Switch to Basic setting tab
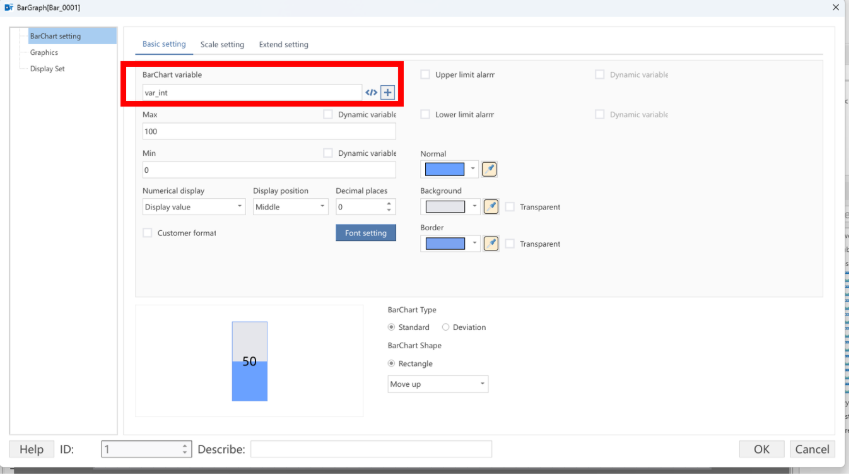 click(164, 44)
